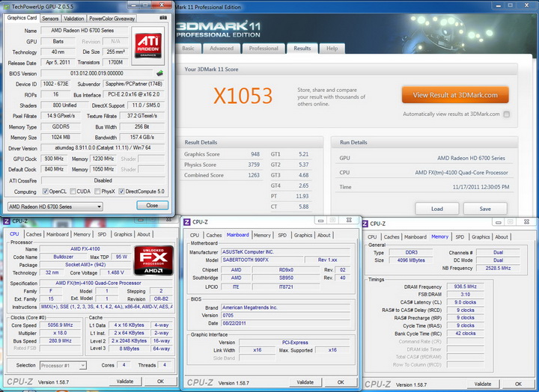Click Validate in the Mainboard CPU-Z window
The height and width of the screenshot is (392, 539).
[305, 382]
